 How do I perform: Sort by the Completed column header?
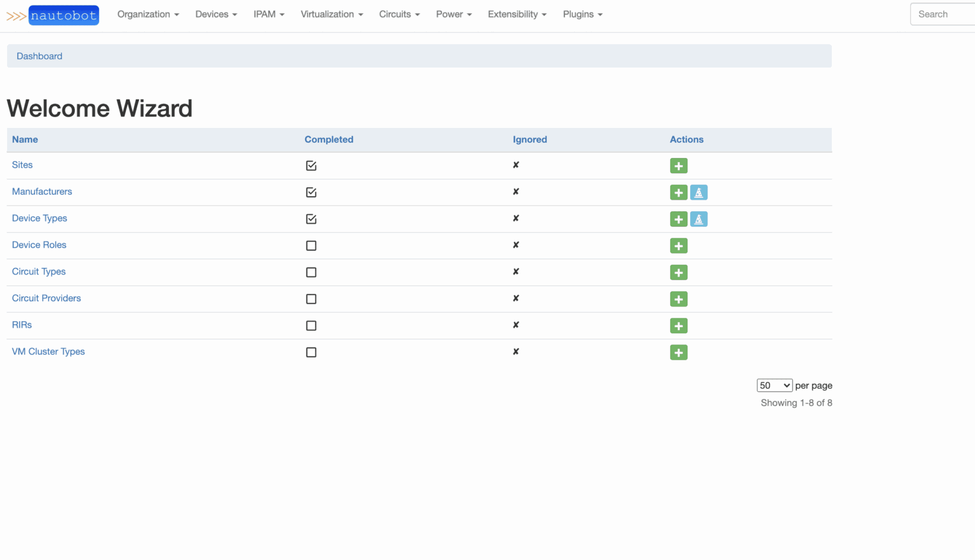(x=329, y=140)
